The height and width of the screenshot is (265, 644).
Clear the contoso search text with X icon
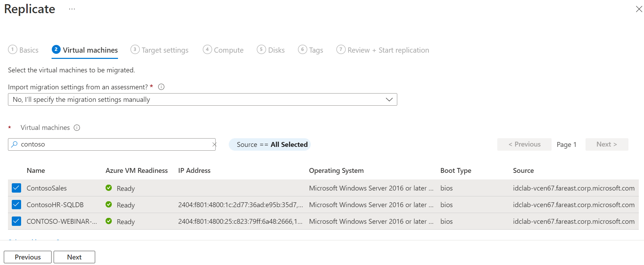[214, 144]
